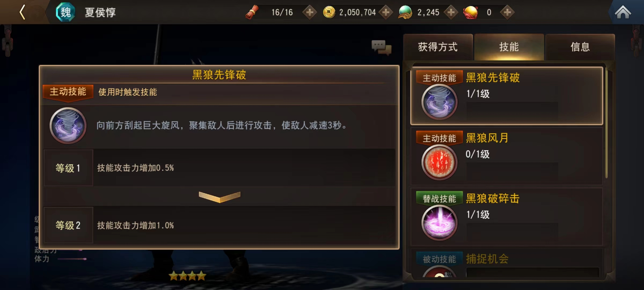644x290 pixels.
Task: Open the home screen via house icon
Action: coord(623,12)
